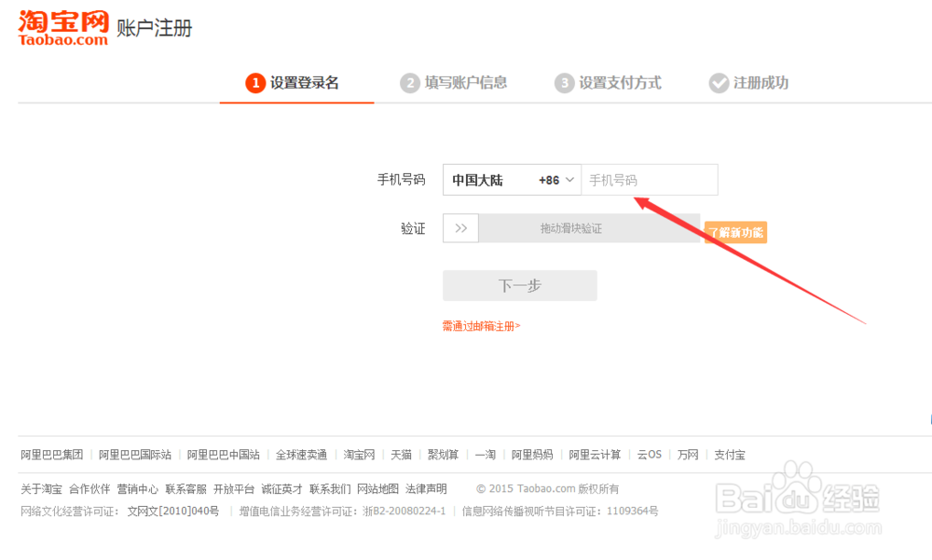Open the 网站地图 link
Viewport: 932px width, 560px height.
click(x=378, y=488)
